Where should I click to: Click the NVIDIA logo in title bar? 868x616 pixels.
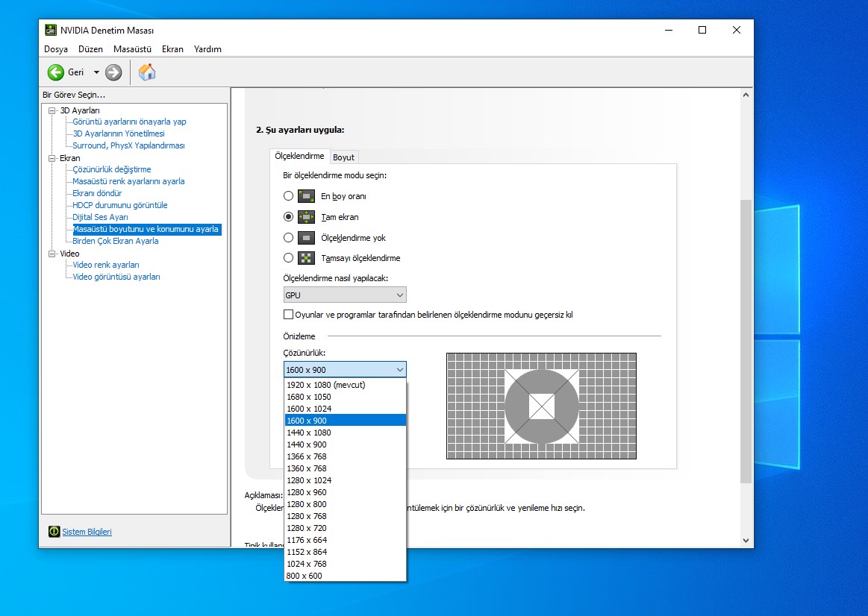[x=51, y=30]
